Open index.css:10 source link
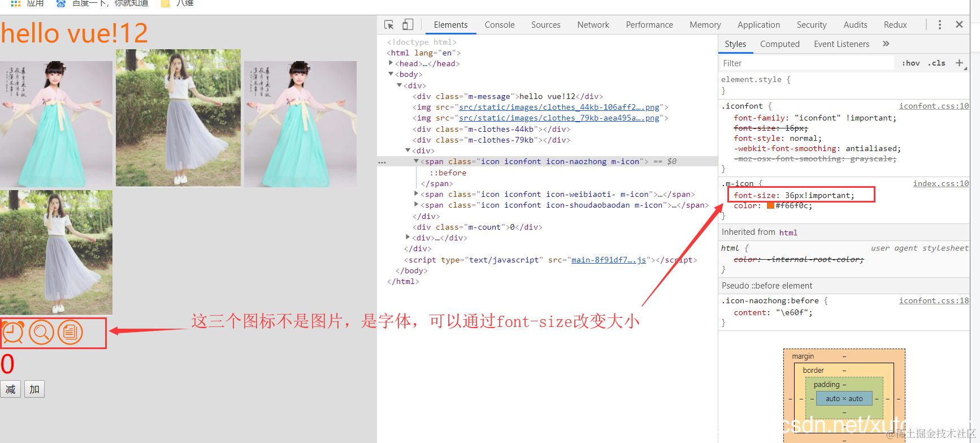This screenshot has height=443, width=980. [x=940, y=183]
